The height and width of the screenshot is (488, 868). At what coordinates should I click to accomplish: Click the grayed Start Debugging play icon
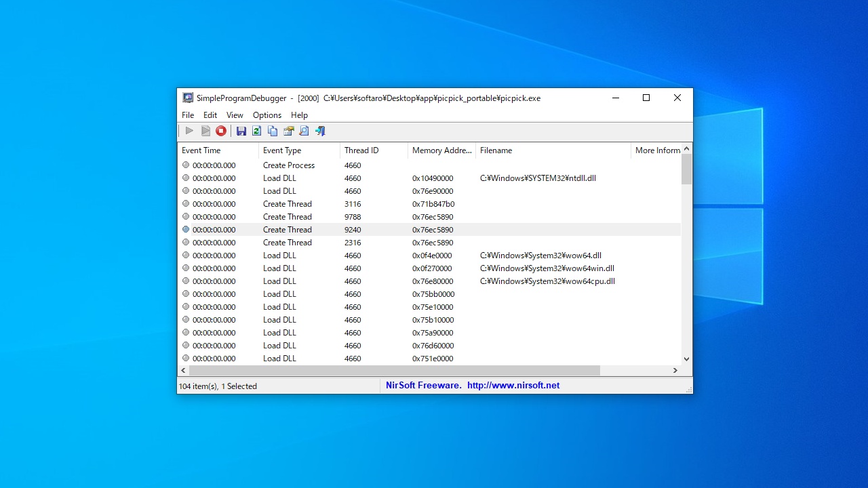coord(189,131)
